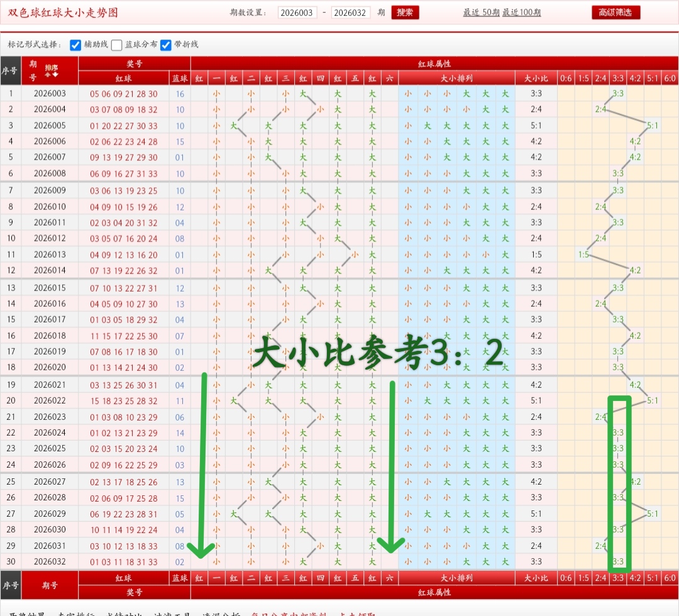The image size is (679, 616).
Task: Click the starting period input showing 2026003
Action: pos(297,12)
